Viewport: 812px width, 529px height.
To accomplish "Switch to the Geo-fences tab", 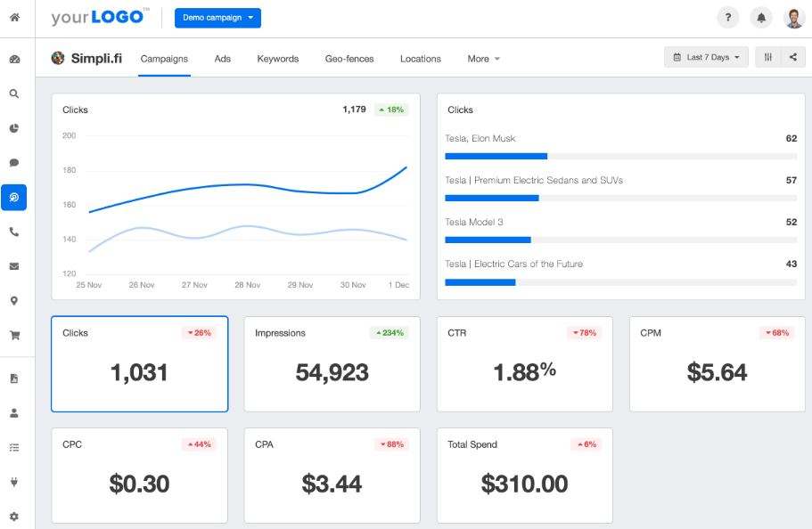I will [x=349, y=59].
